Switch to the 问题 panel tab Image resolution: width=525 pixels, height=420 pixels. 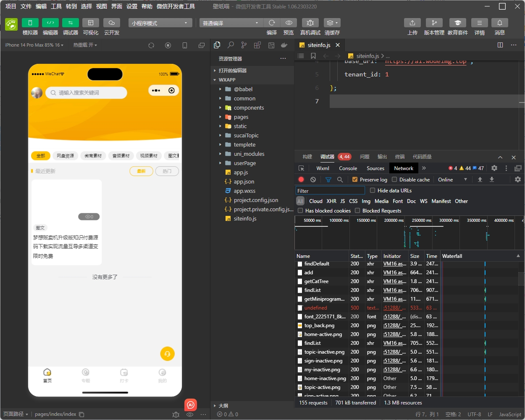click(365, 157)
